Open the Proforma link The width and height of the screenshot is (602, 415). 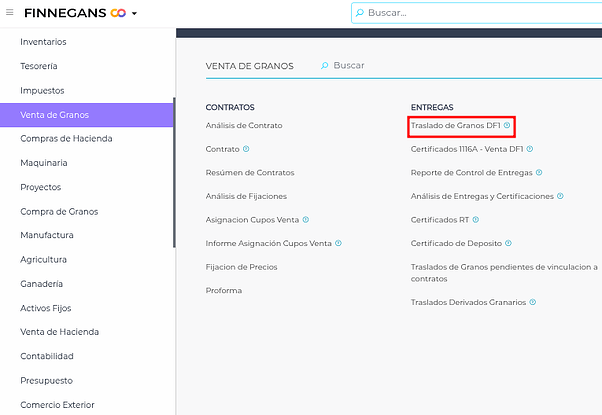click(x=224, y=290)
